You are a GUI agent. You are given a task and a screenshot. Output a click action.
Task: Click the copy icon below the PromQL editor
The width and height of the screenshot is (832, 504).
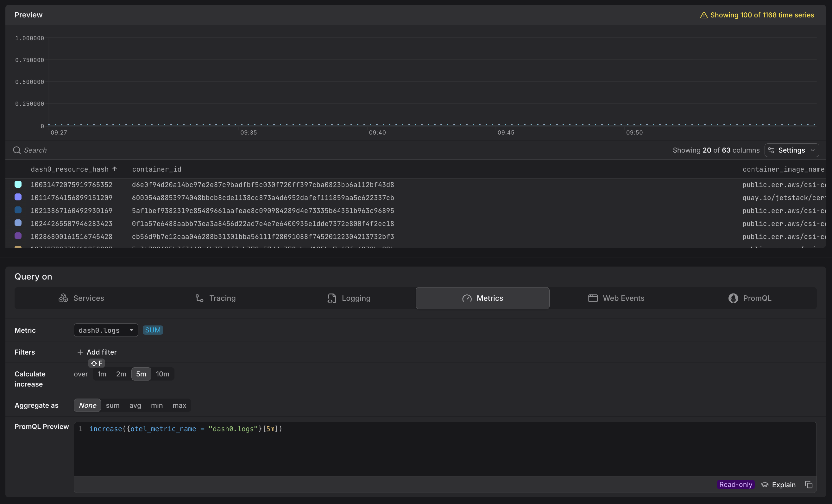tap(809, 484)
